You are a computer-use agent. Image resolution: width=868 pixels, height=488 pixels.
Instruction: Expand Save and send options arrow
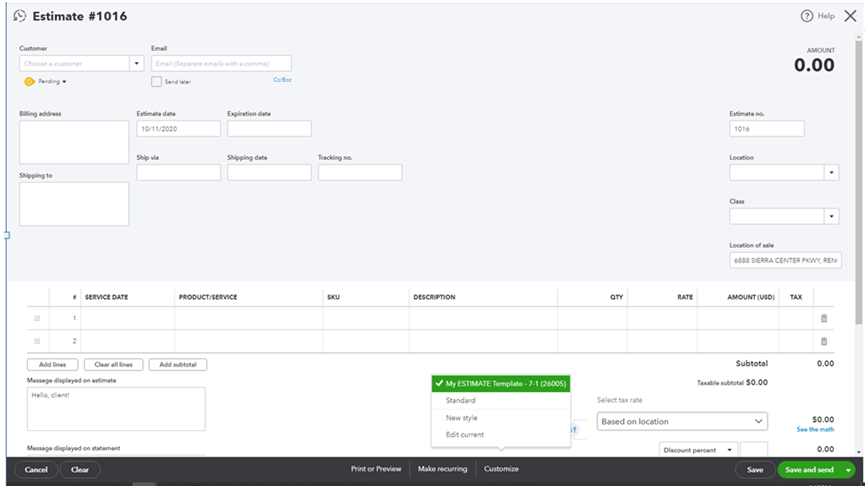tap(848, 470)
